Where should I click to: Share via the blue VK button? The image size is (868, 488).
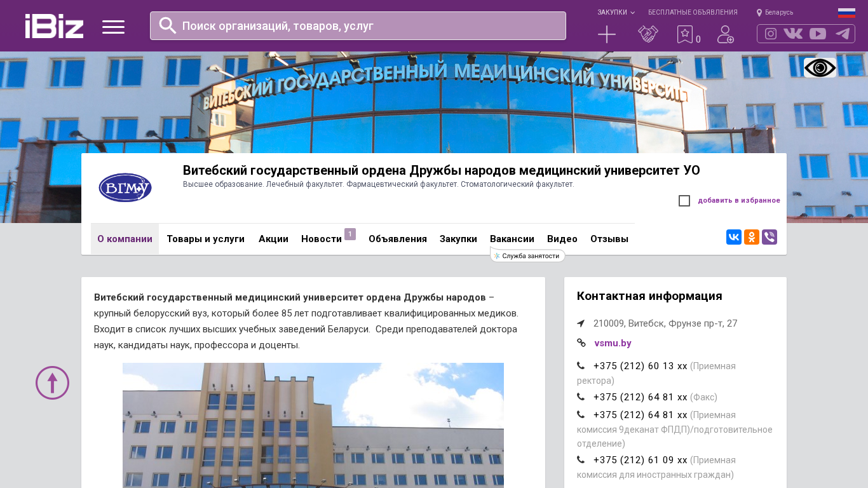click(x=734, y=237)
